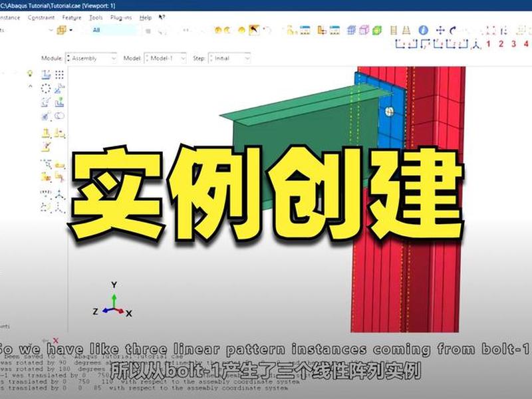Open the Plug-ins menu

pos(121,18)
